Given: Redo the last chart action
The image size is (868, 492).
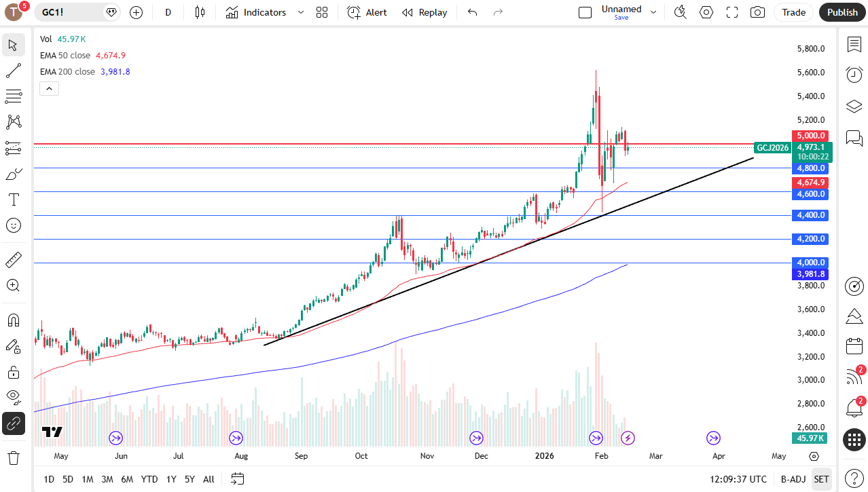Looking at the screenshot, I should point(498,12).
